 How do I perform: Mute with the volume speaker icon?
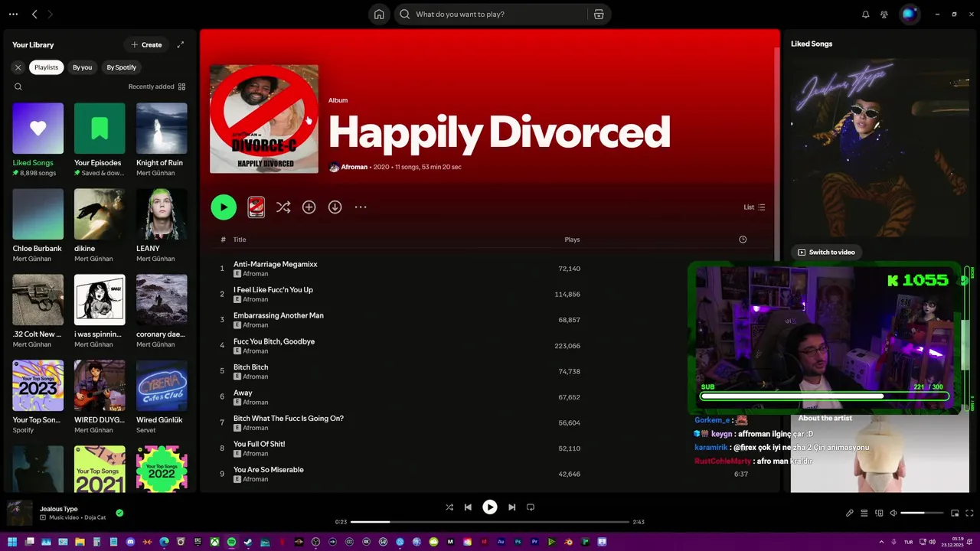(x=893, y=513)
